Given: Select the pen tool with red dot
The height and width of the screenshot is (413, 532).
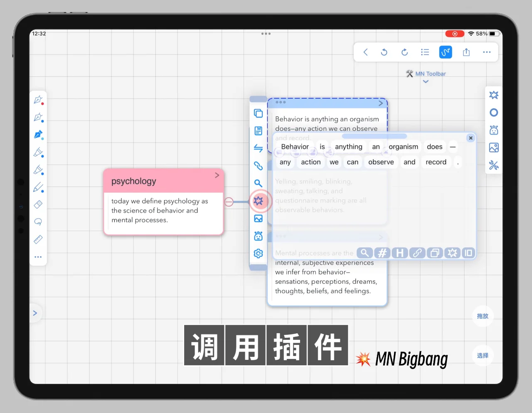Looking at the screenshot, I should (38, 100).
